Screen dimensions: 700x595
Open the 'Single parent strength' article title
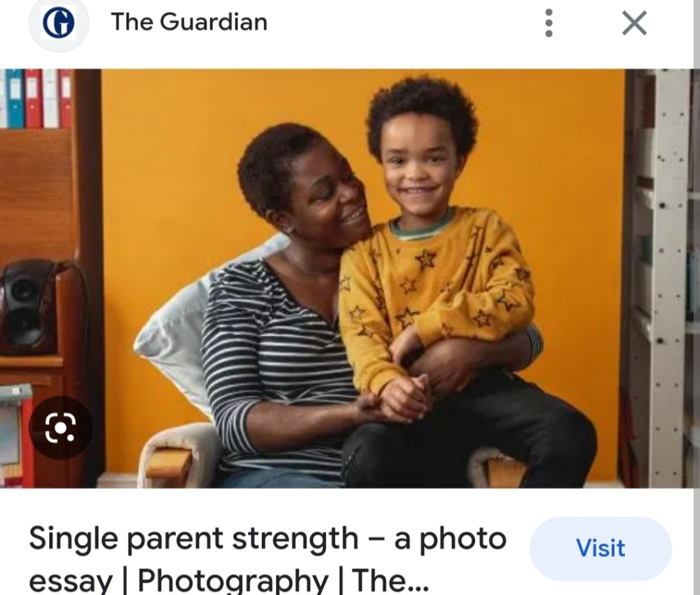point(267,559)
